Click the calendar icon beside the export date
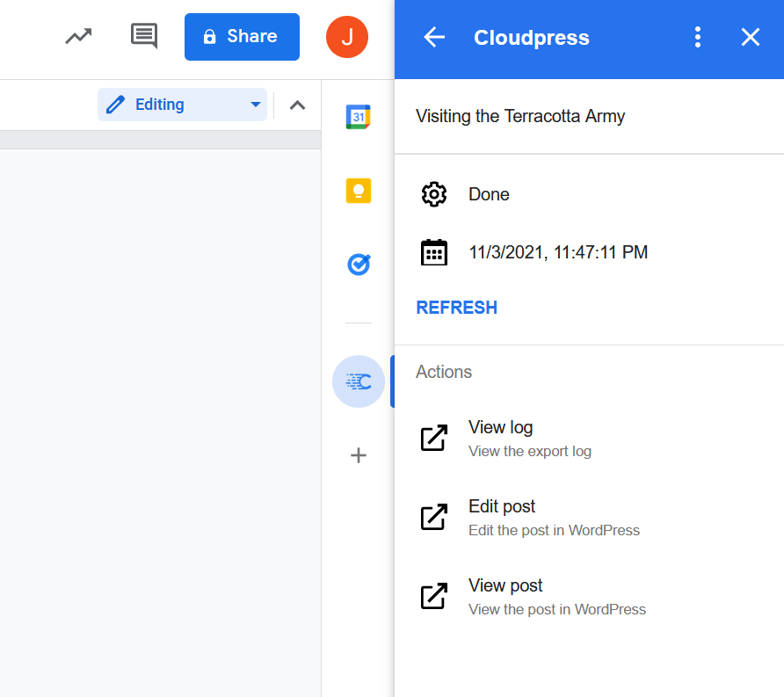This screenshot has height=697, width=784. [434, 252]
